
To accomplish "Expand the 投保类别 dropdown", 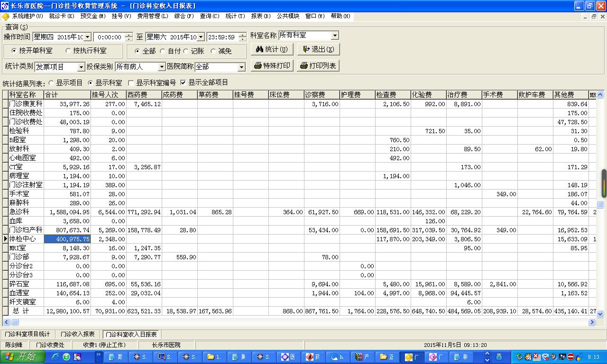I will (x=162, y=67).
